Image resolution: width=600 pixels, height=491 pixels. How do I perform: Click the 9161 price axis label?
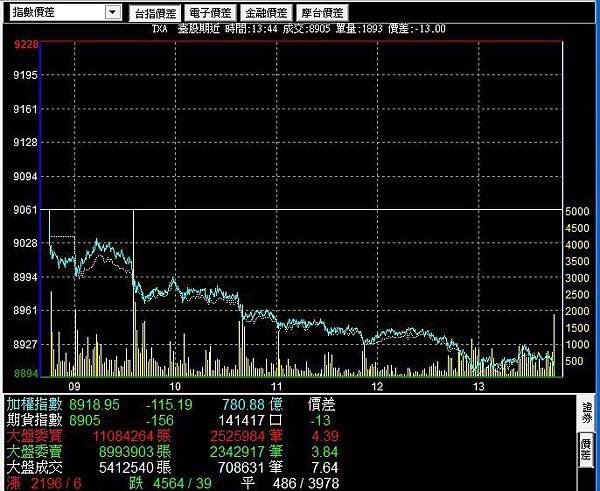pyautogui.click(x=26, y=109)
